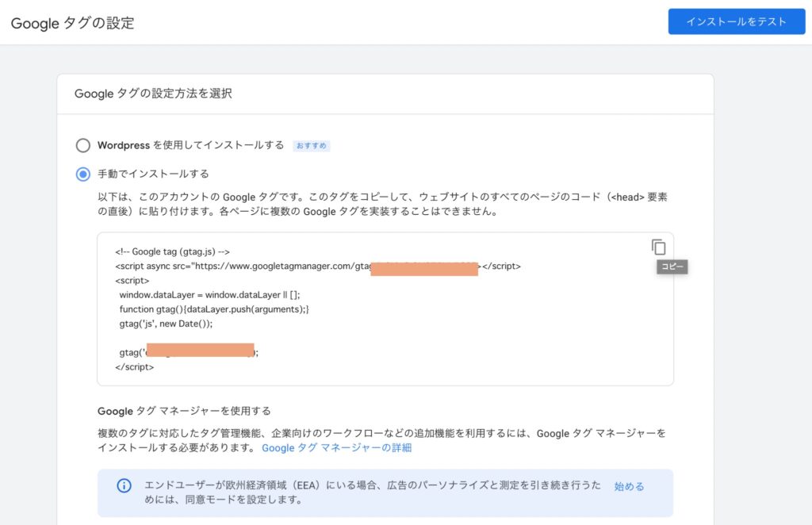Click Google タグ マネージャーを使用する heading
The width and height of the screenshot is (812, 525).
tap(184, 411)
